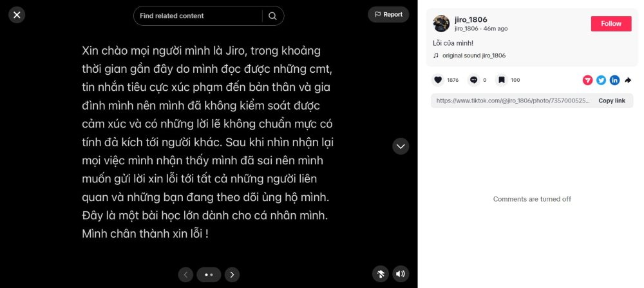Copy link to this post

[611, 101]
